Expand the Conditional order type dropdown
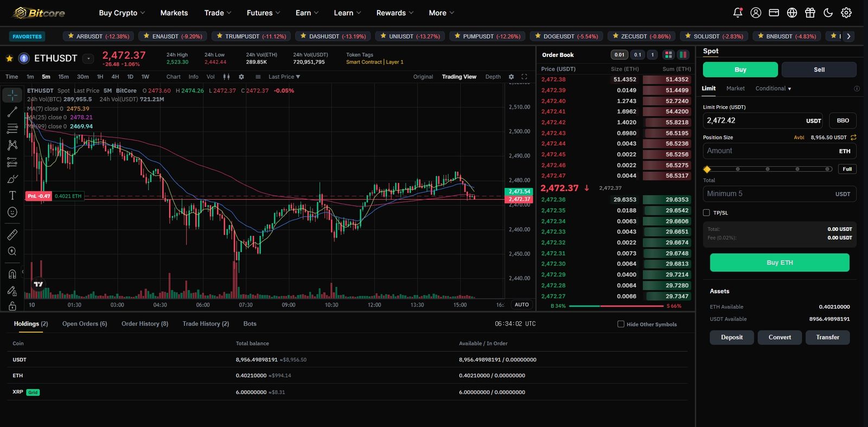The width and height of the screenshot is (868, 427). 773,88
